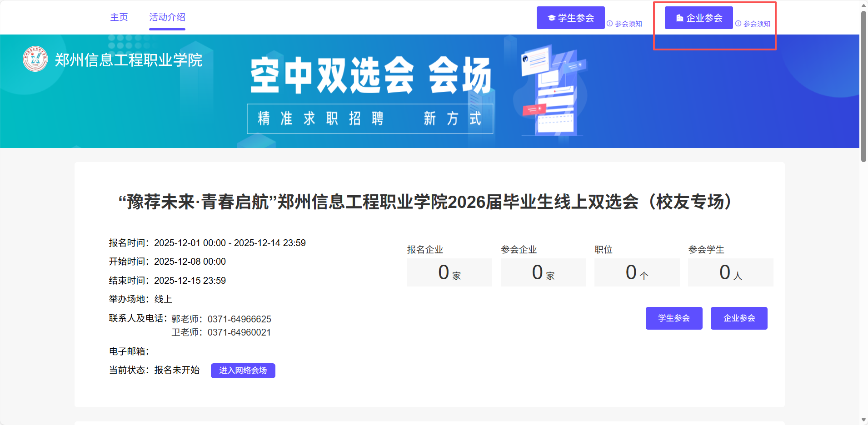Click the 郑州信息工程职业学院 school name
The height and width of the screenshot is (425, 868).
point(128,60)
